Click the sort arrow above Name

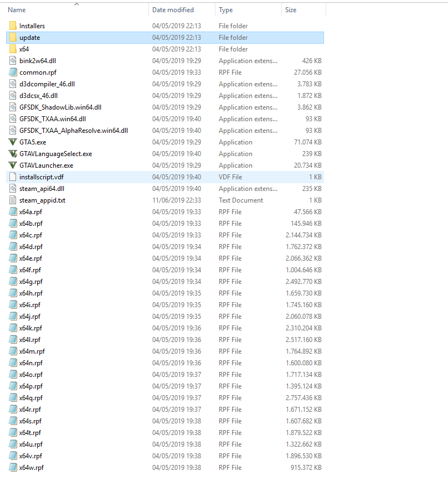76,4
